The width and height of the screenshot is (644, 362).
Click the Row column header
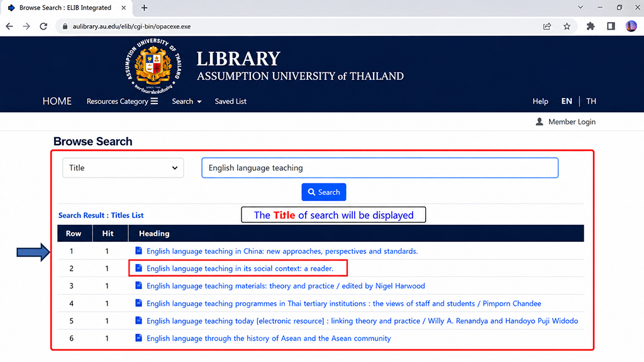tap(74, 234)
